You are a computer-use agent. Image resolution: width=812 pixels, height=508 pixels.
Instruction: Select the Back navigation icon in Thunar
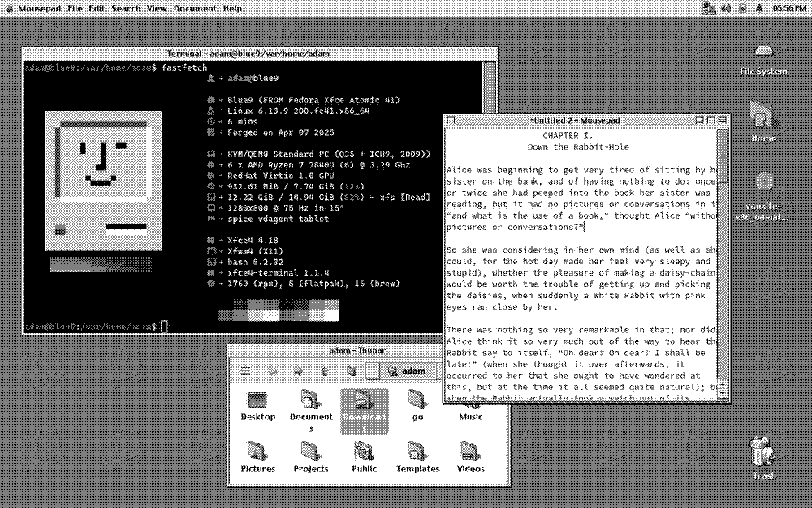pos(274,370)
